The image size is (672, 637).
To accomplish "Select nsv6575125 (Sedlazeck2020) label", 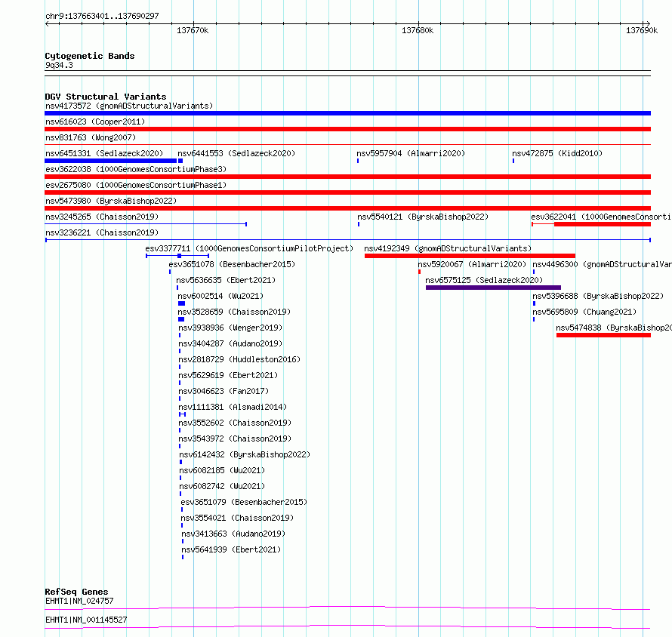I will click(484, 280).
